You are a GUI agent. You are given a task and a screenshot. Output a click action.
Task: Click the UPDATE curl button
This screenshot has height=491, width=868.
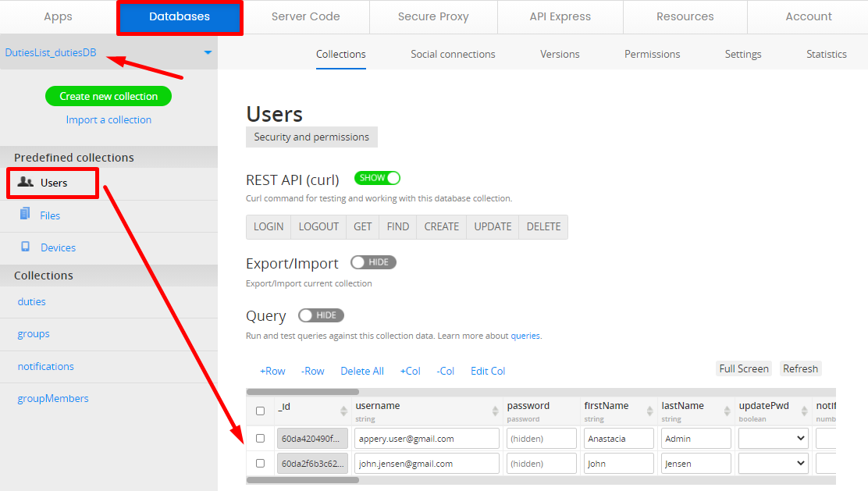point(493,227)
